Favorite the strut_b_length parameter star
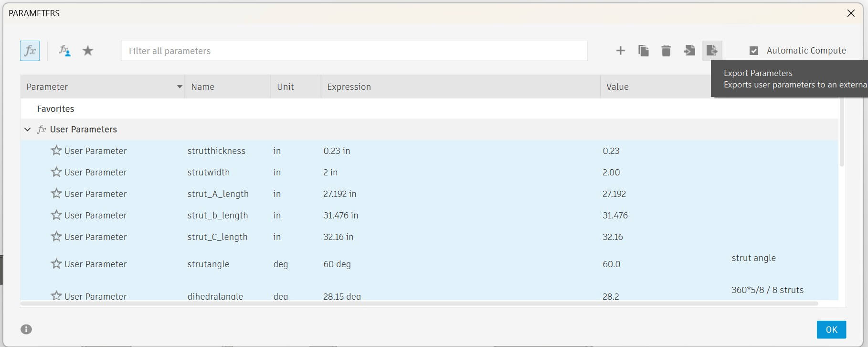This screenshot has width=868, height=347. (56, 215)
